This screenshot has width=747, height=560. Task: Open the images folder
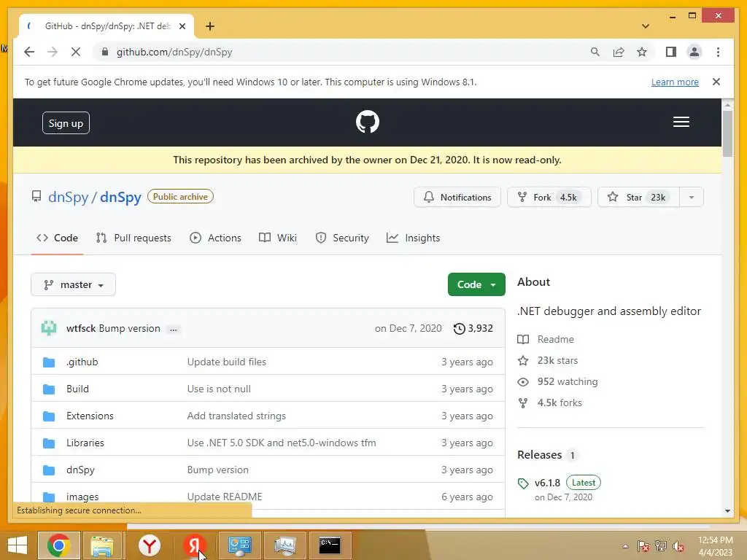82,497
